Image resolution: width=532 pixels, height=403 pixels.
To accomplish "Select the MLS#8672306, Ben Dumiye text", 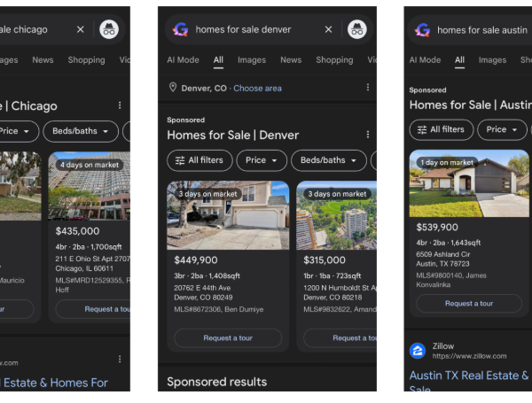I will click(x=219, y=309).
